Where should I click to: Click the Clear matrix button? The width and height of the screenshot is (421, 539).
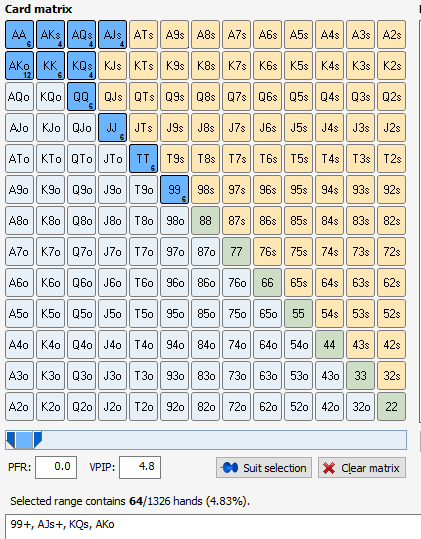(362, 468)
